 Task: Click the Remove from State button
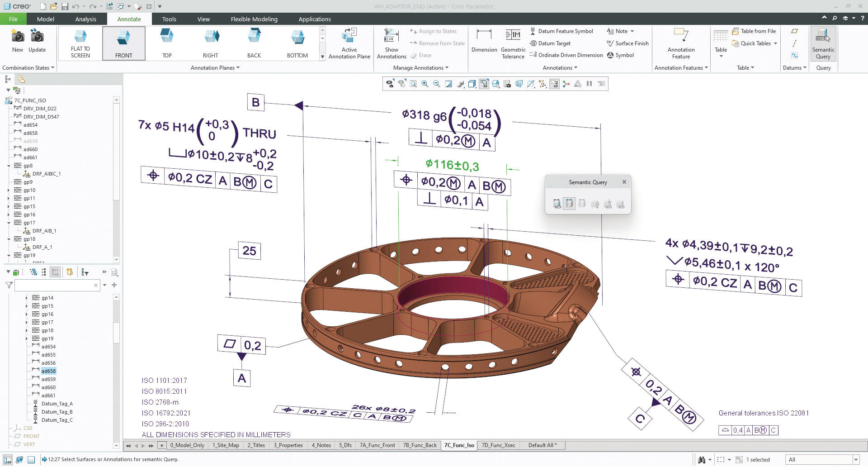(x=437, y=43)
